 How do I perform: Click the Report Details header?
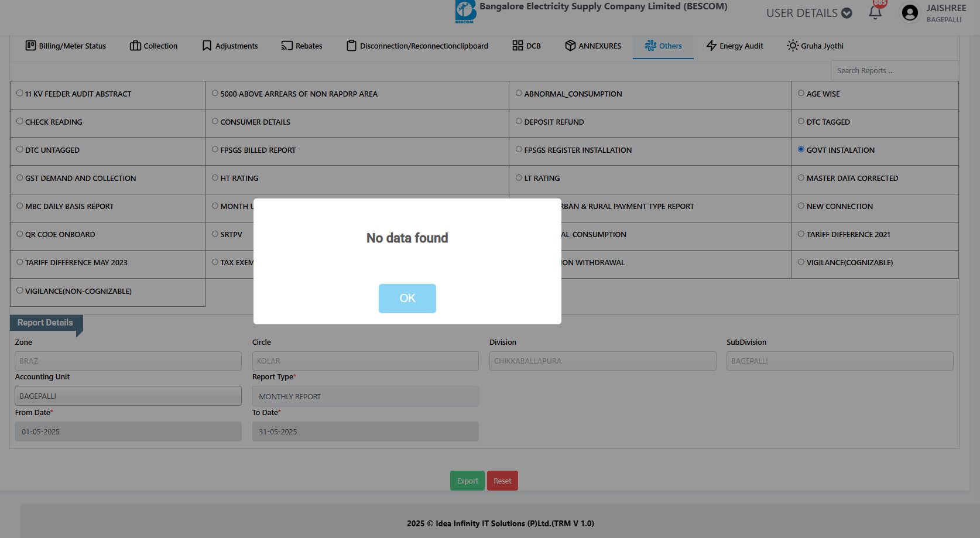click(x=46, y=323)
